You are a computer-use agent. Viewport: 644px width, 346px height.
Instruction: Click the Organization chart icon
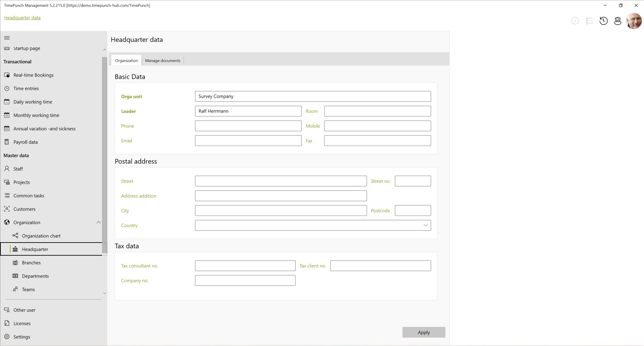coord(15,236)
